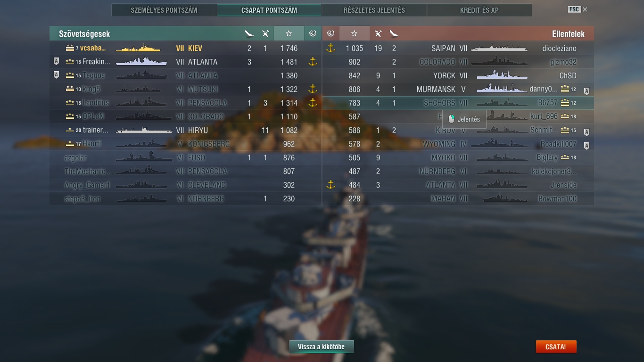Click enemies base capture column icon

(330, 33)
